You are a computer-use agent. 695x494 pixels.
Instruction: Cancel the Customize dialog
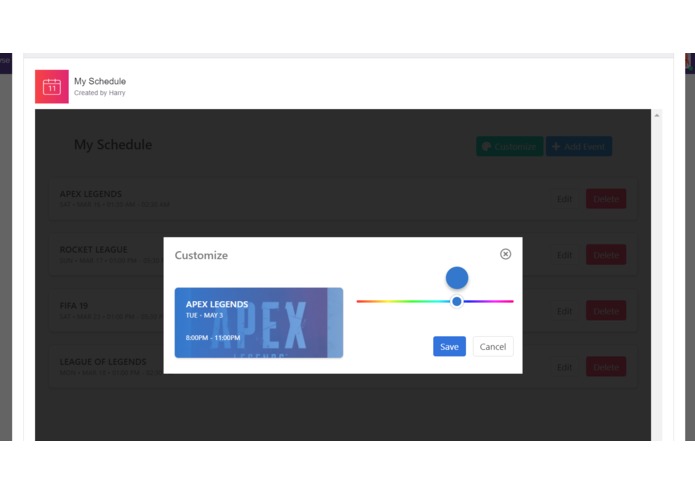(492, 346)
